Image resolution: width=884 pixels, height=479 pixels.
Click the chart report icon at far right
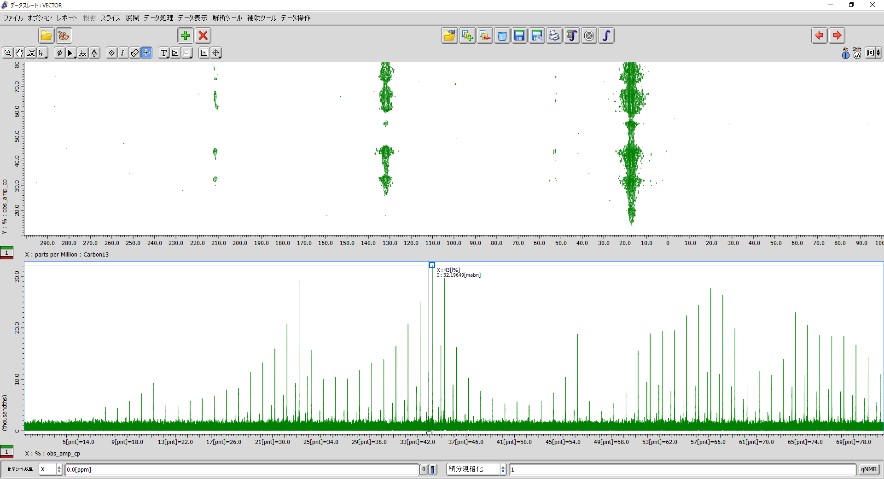[x=857, y=53]
